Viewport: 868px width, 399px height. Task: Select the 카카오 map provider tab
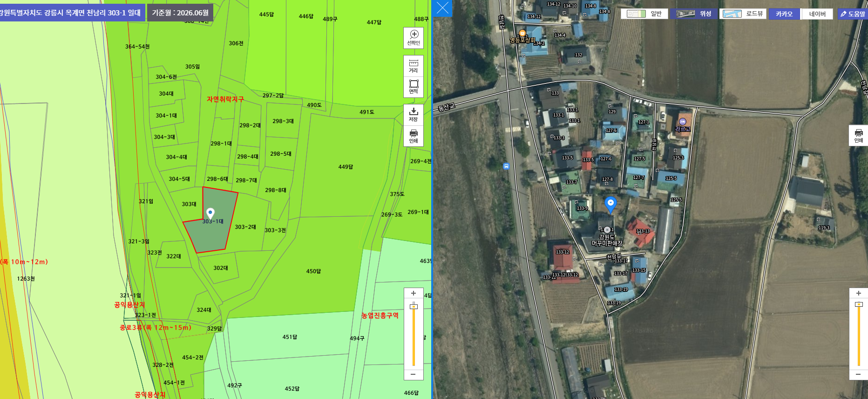coord(784,14)
